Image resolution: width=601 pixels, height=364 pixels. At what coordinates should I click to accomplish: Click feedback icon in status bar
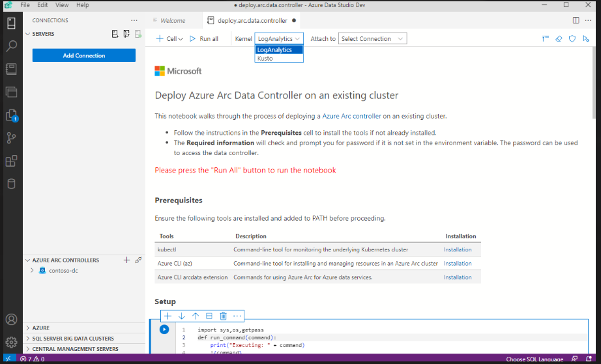click(574, 359)
